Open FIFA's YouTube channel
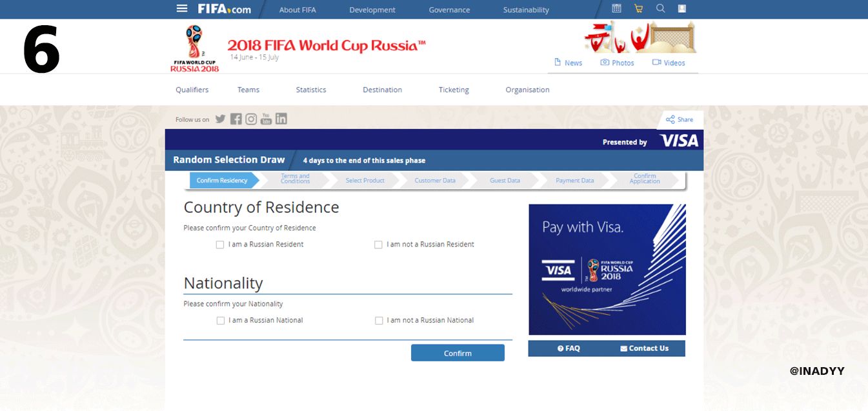 [265, 119]
